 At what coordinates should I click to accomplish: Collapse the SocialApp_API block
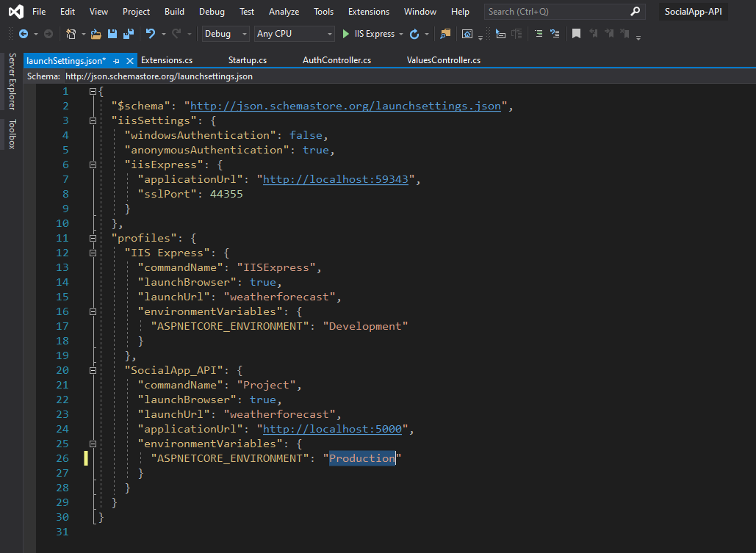pyautogui.click(x=93, y=370)
